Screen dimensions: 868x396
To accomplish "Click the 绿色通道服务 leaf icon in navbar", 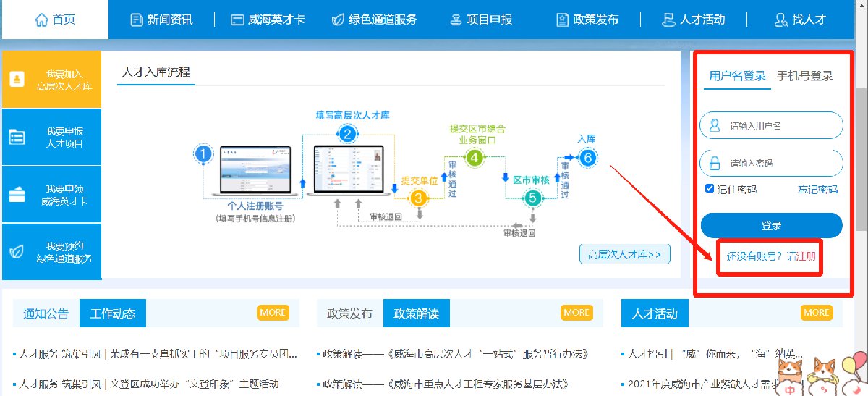I will pyautogui.click(x=337, y=20).
